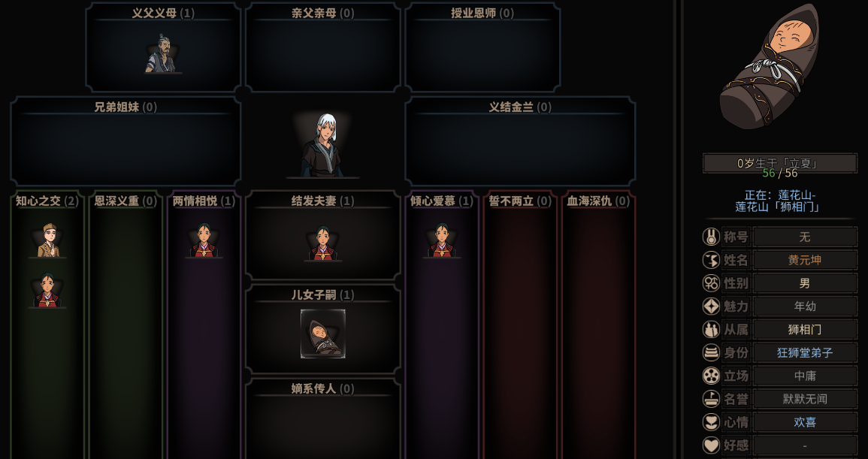The width and height of the screenshot is (868, 459).
Task: Click the 欢喜 mood value
Action: coord(805,422)
